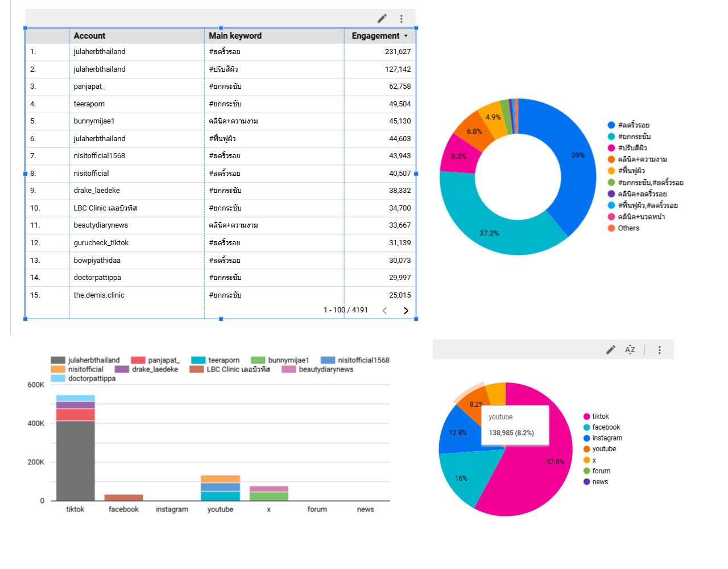The image size is (728, 569).
Task: Click the julaherbthailand gray legend swatch
Action: 58,360
